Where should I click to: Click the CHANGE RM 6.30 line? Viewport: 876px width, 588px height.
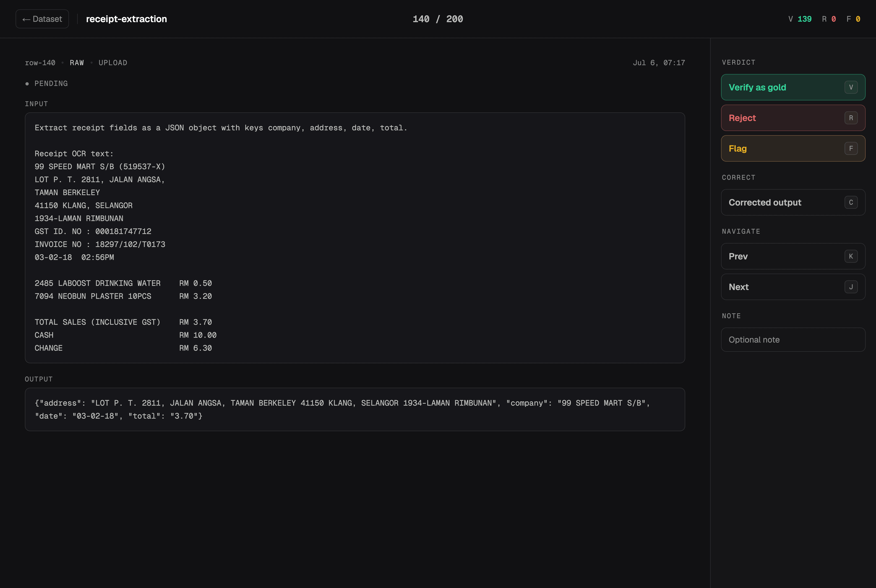tap(123, 348)
